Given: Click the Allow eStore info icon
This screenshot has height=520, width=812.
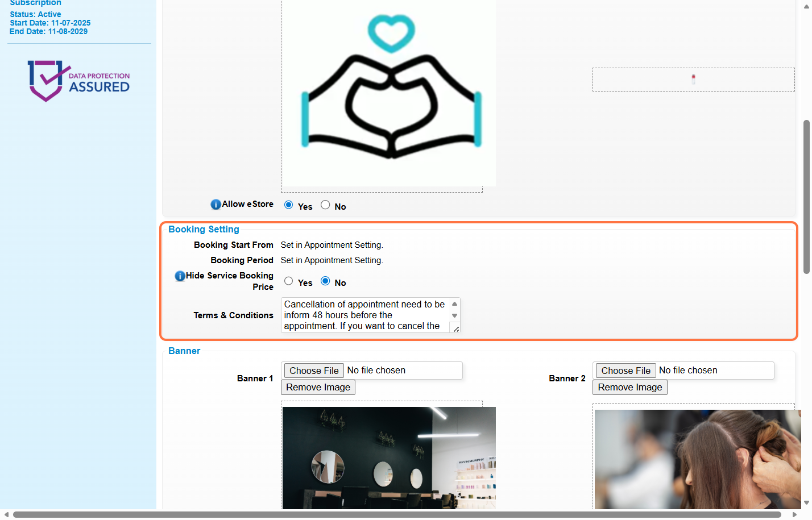Looking at the screenshot, I should (216, 205).
